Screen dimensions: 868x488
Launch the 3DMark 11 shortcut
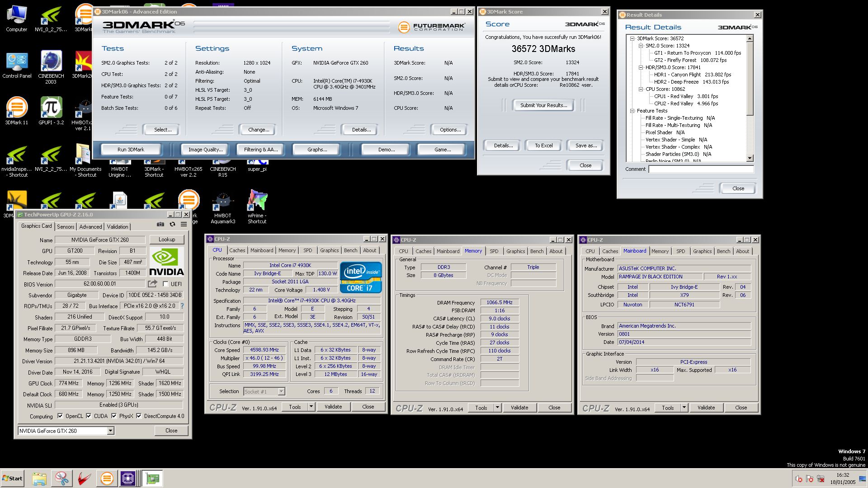click(17, 111)
